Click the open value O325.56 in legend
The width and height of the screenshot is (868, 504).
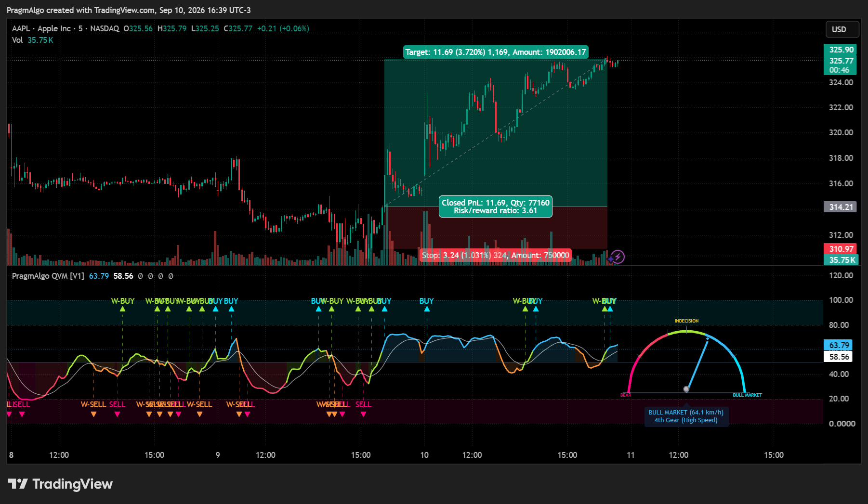tap(138, 28)
